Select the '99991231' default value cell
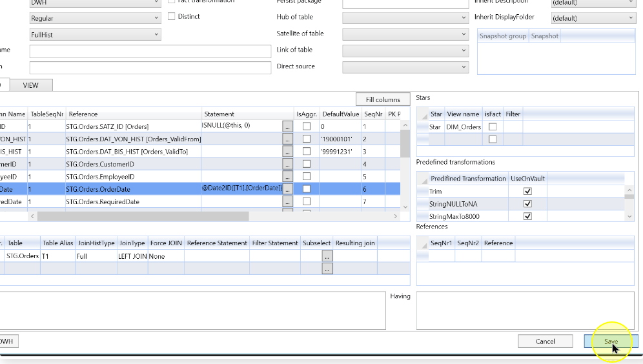Image resolution: width=643 pixels, height=364 pixels. pyautogui.click(x=340, y=152)
